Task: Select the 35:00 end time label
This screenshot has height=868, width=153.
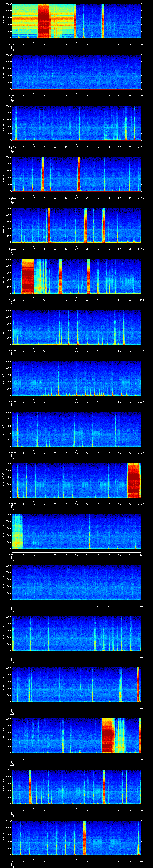Action: click(141, 657)
